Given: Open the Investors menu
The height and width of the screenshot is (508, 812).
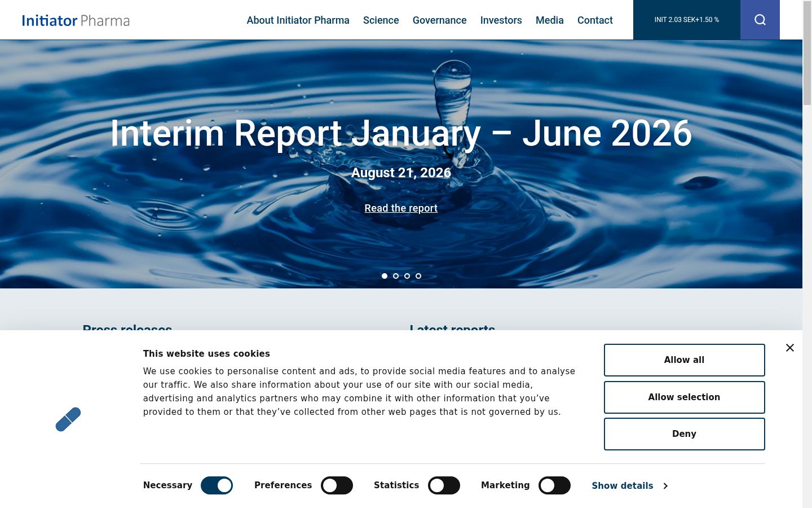Looking at the screenshot, I should [501, 20].
